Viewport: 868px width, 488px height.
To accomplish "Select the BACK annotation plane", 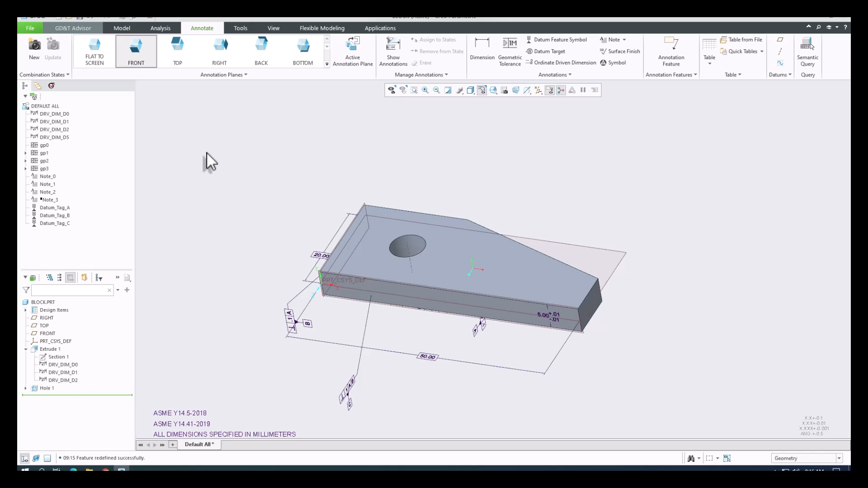I will tap(261, 51).
